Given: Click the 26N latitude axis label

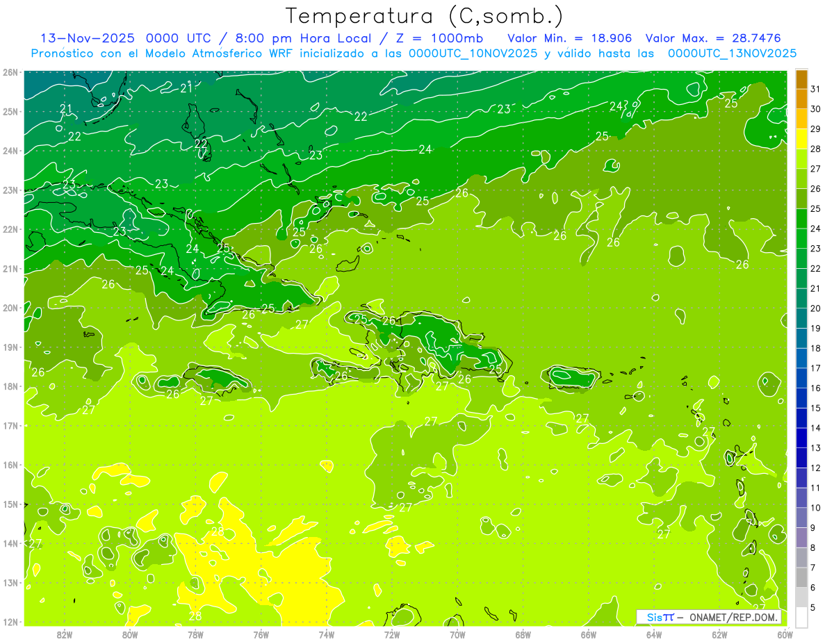Looking at the screenshot, I should 10,72.
